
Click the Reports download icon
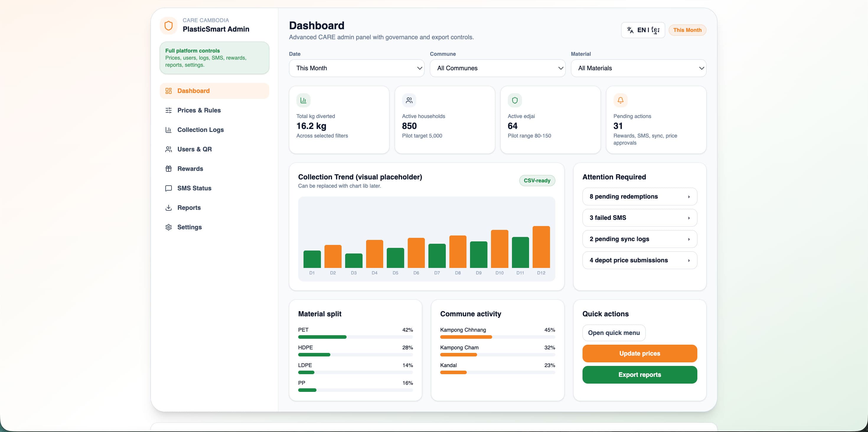169,208
